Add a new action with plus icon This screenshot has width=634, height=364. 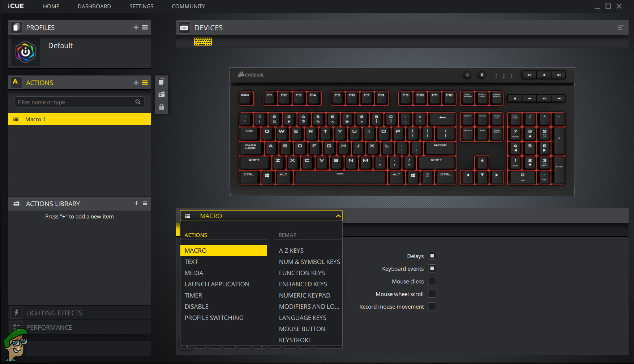click(x=136, y=83)
